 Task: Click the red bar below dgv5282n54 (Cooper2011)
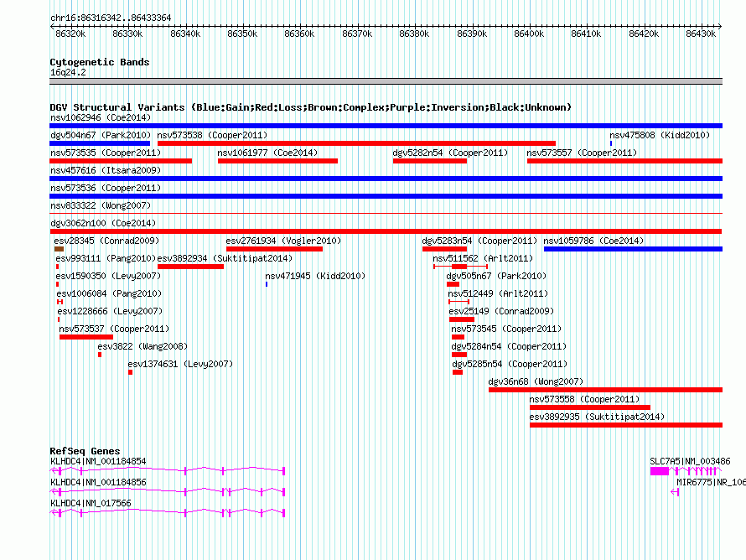point(430,161)
